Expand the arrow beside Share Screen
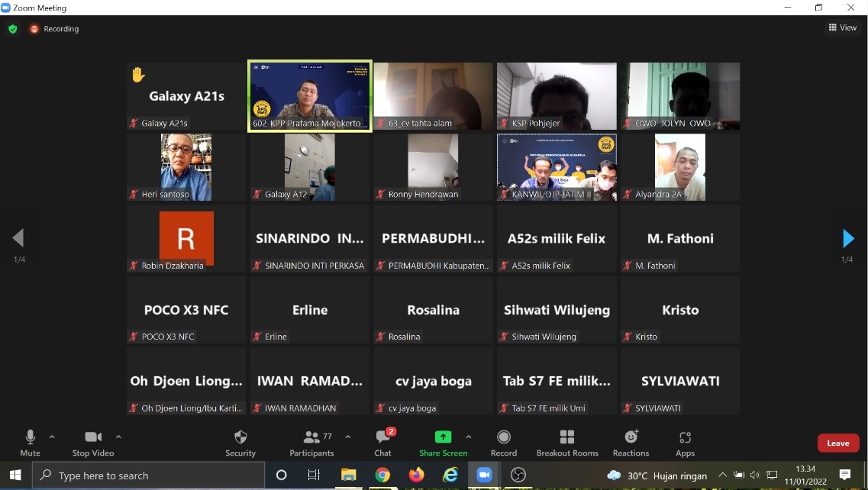This screenshot has height=490, width=868. coord(468,437)
